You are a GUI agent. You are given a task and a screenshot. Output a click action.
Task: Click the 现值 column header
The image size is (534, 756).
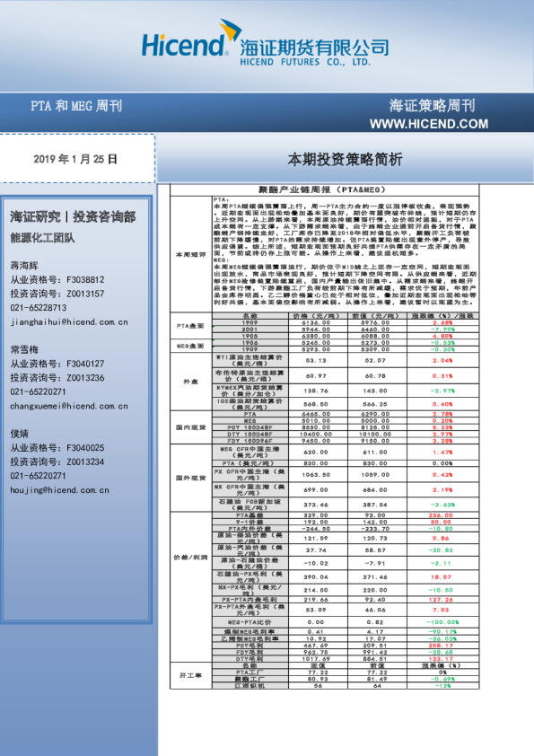[316, 665]
